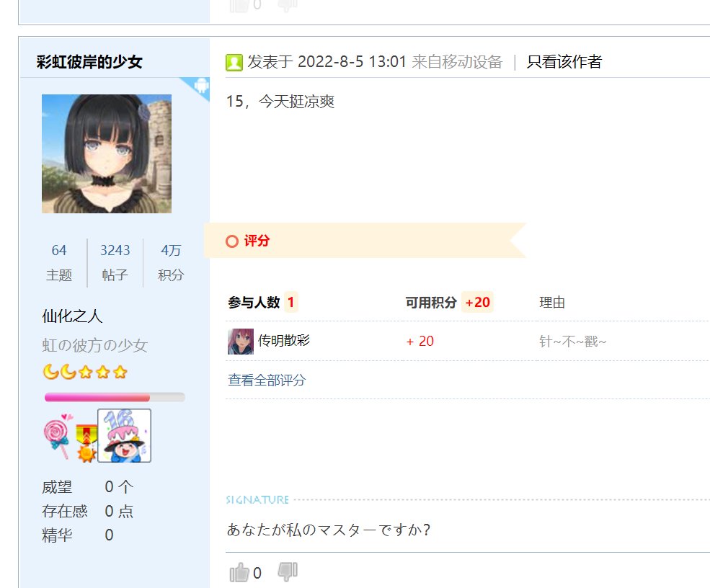Click the pink experience progress bar

pyautogui.click(x=115, y=398)
